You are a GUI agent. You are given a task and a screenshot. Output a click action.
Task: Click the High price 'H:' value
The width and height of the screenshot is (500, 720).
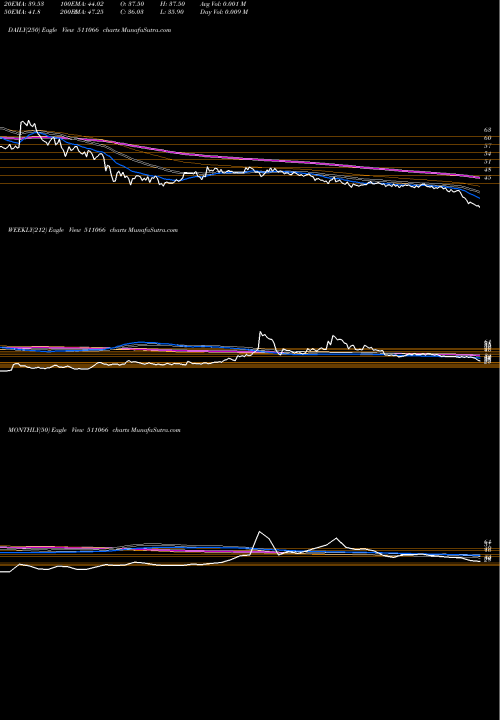click(172, 4)
